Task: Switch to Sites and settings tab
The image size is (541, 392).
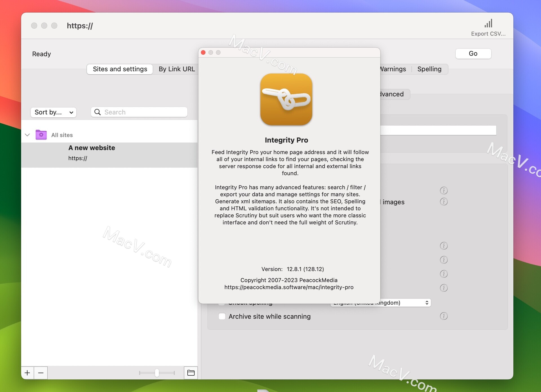Action: [120, 69]
